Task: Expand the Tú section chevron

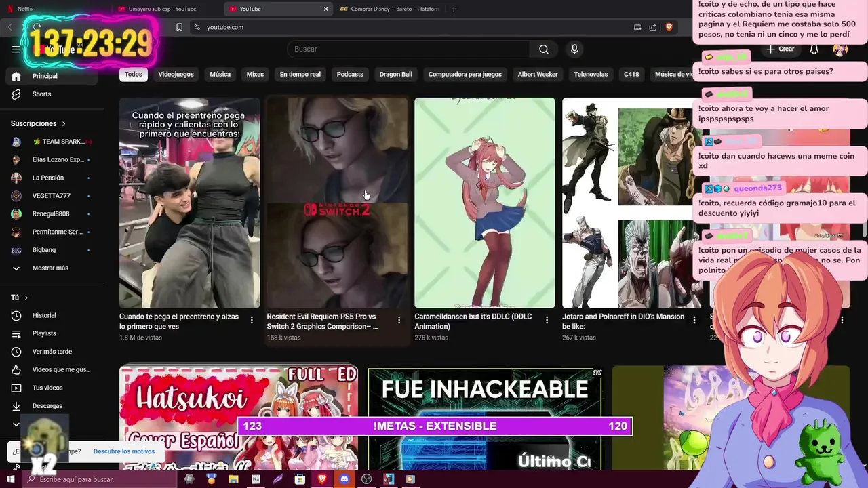Action: 26,298
